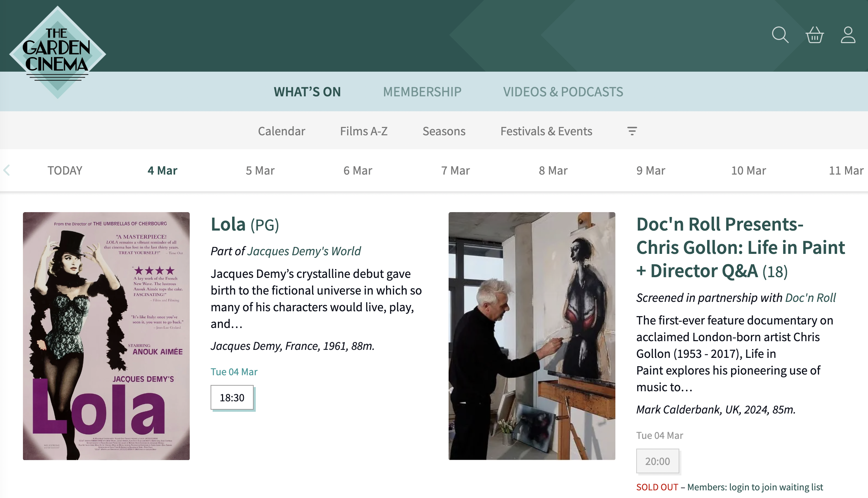This screenshot has height=498, width=868.
Task: Open the search magnifier icon
Action: [x=780, y=35]
